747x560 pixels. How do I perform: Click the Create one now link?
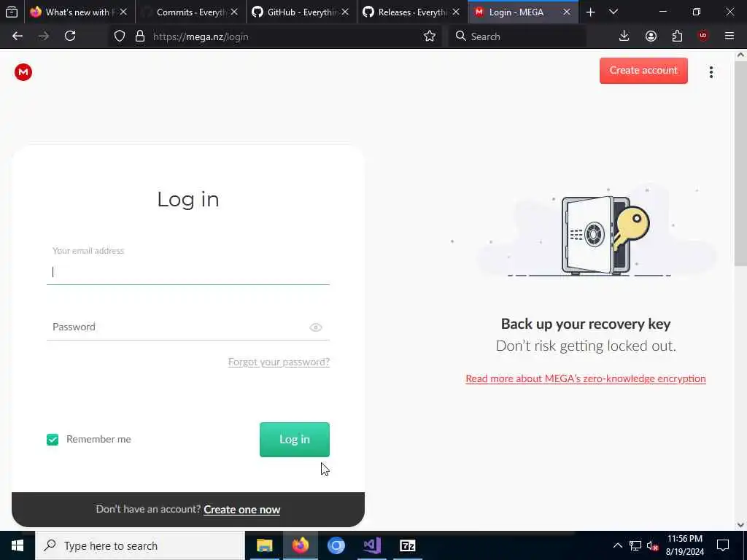(x=242, y=510)
